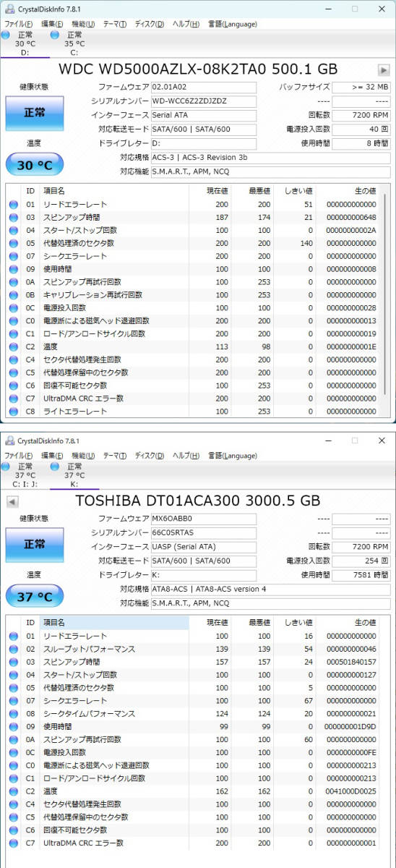Click status circle for シークエラーレート in TOSHIBA window
The width and height of the screenshot is (396, 868).
13,700
